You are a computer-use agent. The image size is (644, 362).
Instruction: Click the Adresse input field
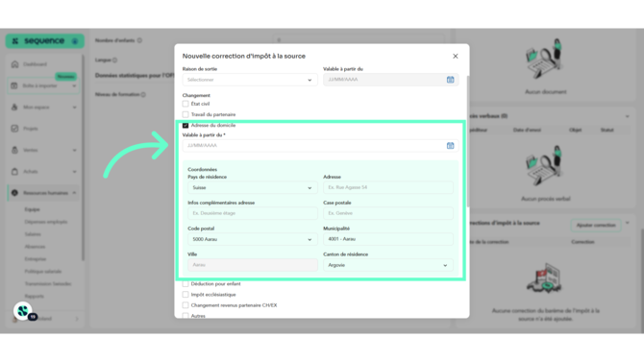[388, 187]
